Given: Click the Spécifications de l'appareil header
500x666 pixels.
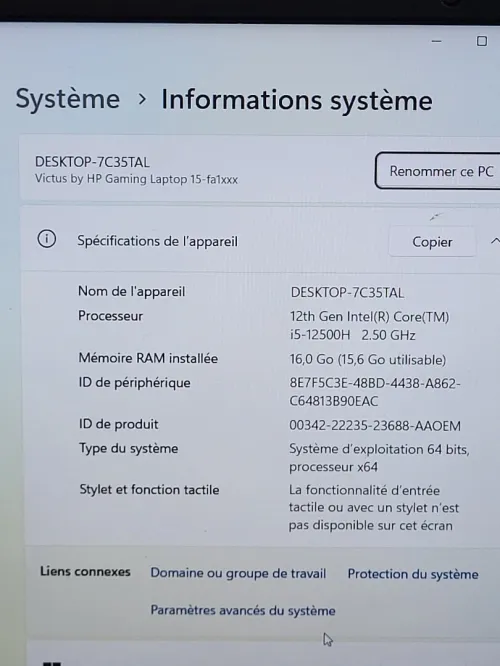Looking at the screenshot, I should click(157, 241).
